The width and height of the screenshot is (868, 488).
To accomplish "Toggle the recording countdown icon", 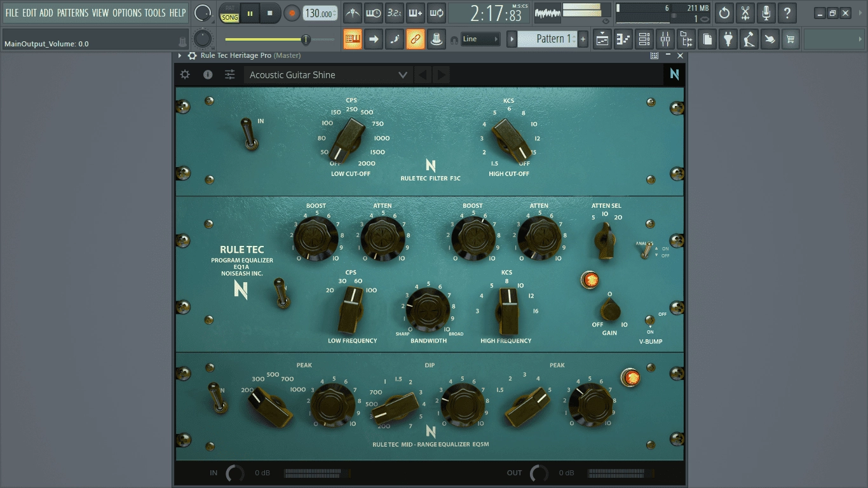I will 394,13.
